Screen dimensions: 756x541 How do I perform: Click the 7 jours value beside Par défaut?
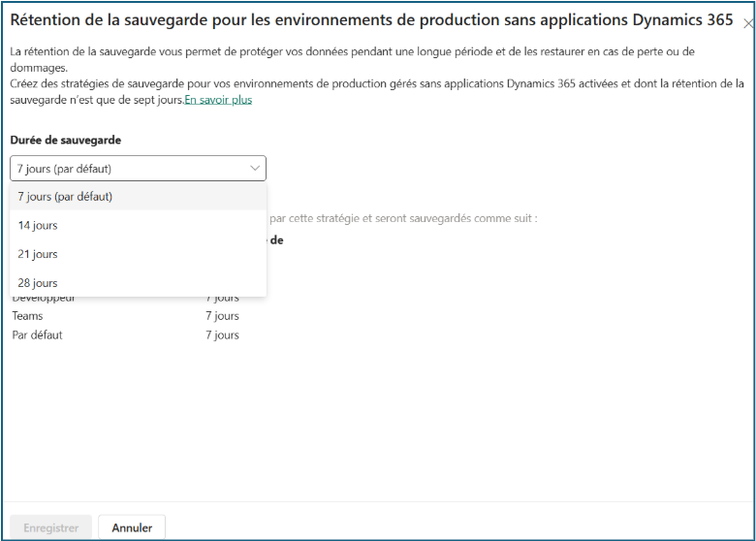[x=222, y=335]
